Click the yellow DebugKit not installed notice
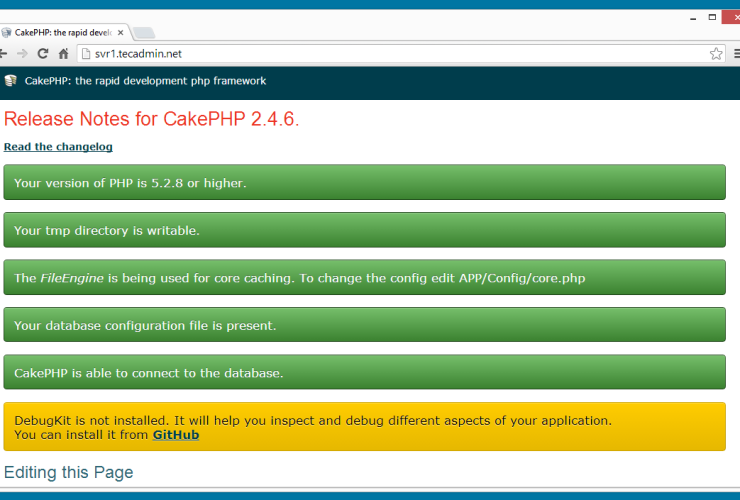This screenshot has height=500, width=740. click(x=364, y=427)
